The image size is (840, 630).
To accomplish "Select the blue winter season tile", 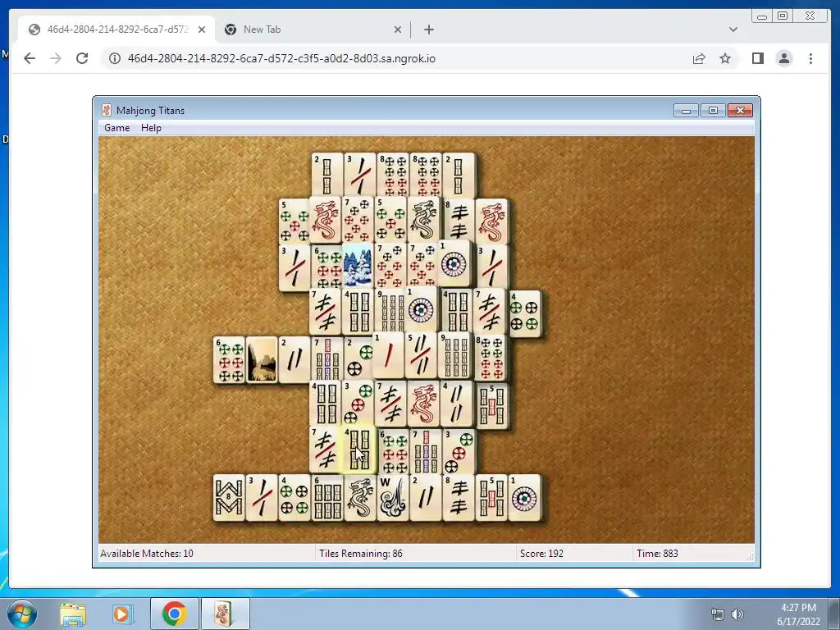I will point(358,265).
